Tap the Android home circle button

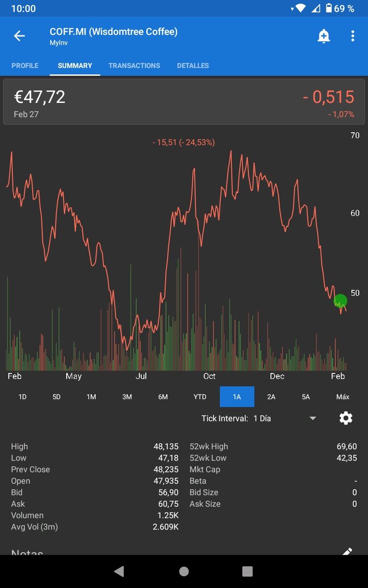pos(184,571)
